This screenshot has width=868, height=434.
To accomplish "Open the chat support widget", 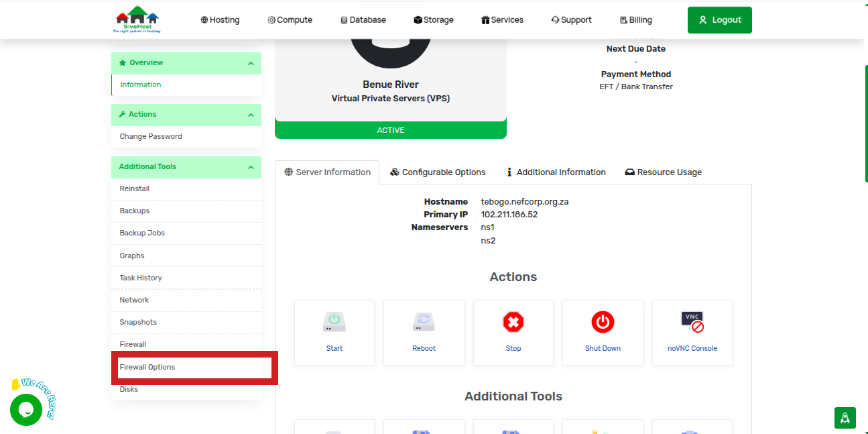I will click(x=27, y=409).
